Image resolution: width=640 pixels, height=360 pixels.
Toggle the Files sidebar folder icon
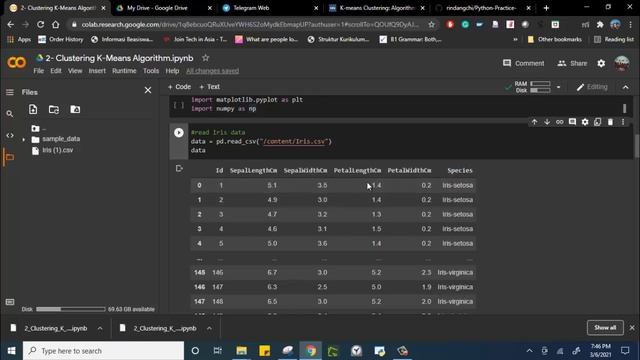[10, 157]
